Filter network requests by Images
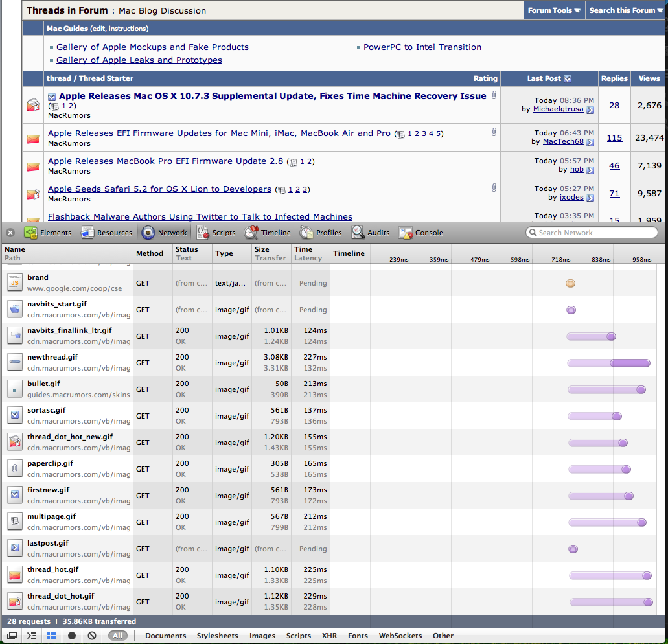668x644 pixels. (x=262, y=636)
